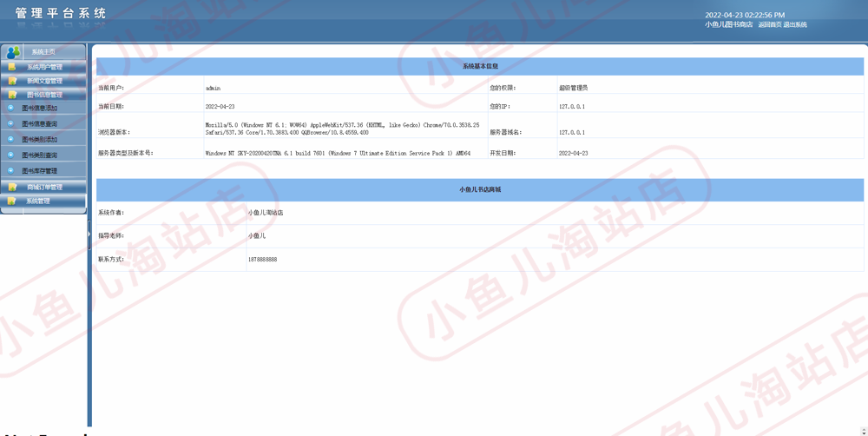
Task: Click the round bullet icon beside 图书信息查询
Action: coord(10,123)
